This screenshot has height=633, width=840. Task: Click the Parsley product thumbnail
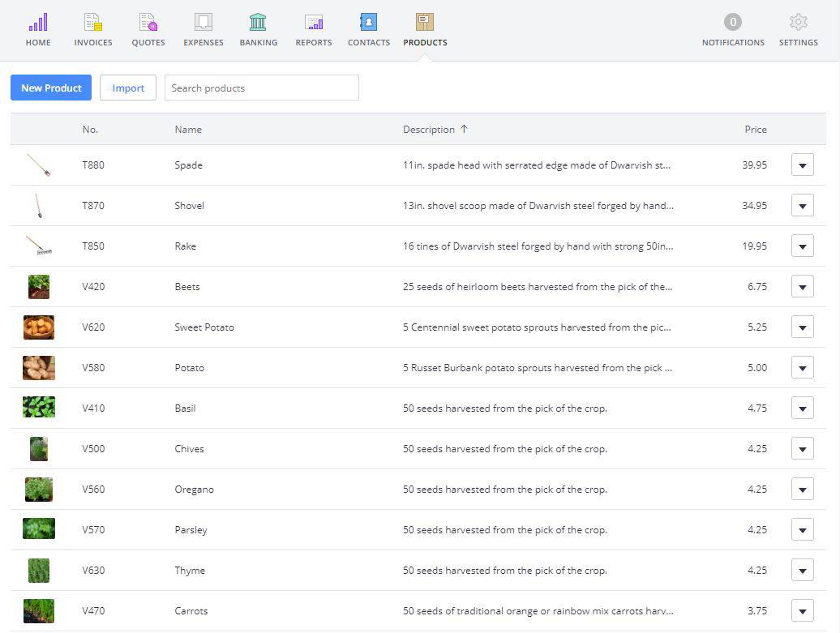click(x=39, y=528)
